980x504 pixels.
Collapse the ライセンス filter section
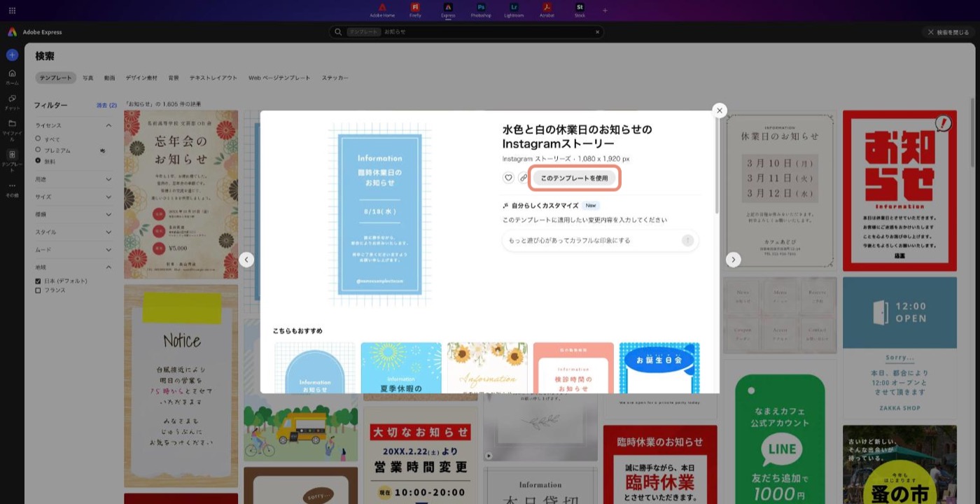coord(108,125)
